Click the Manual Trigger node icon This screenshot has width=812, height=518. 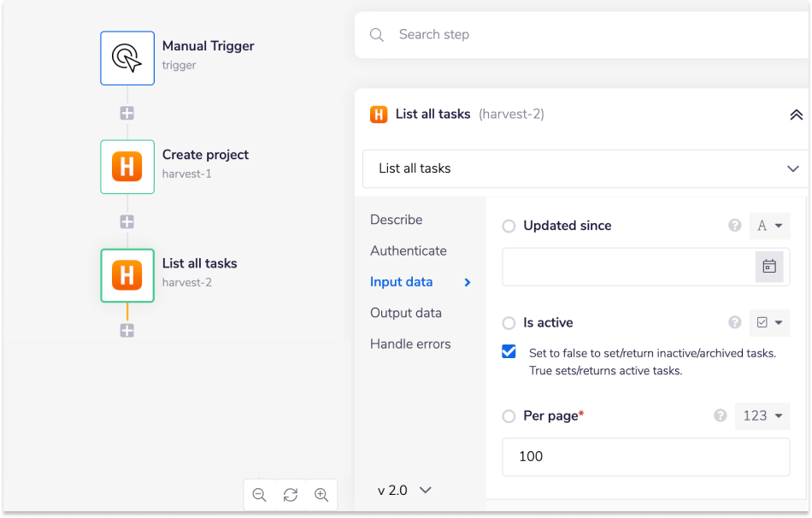(x=127, y=58)
